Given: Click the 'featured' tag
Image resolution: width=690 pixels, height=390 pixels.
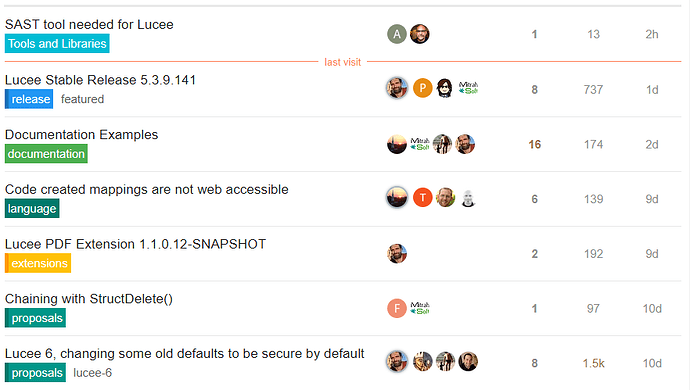Looking at the screenshot, I should 82,99.
